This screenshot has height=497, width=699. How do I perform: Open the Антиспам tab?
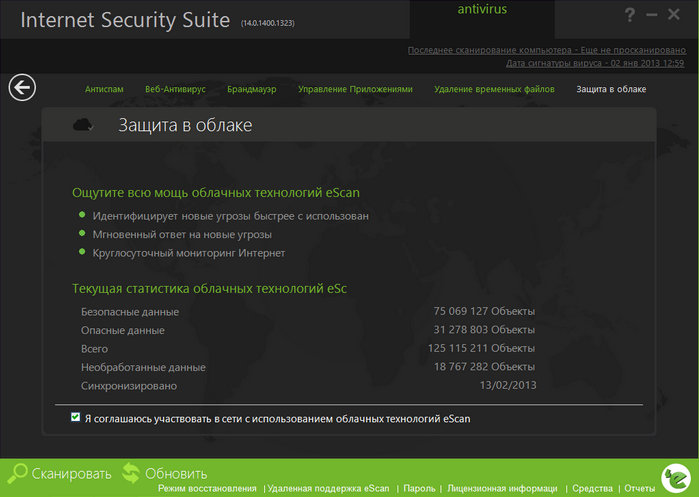104,89
